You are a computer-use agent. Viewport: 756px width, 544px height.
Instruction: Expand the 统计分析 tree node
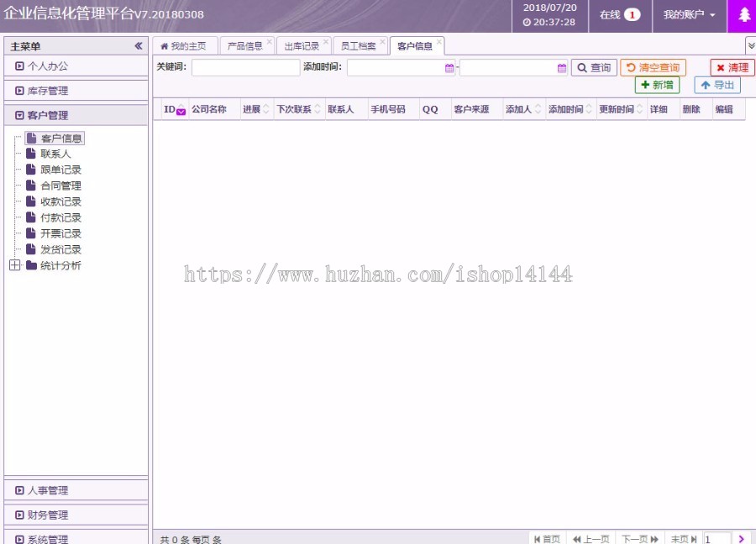15,265
